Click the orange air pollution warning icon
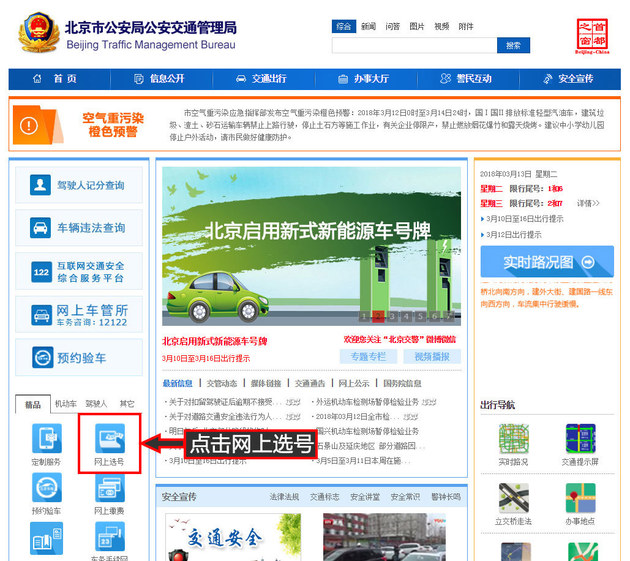The height and width of the screenshot is (561, 630). click(x=36, y=125)
